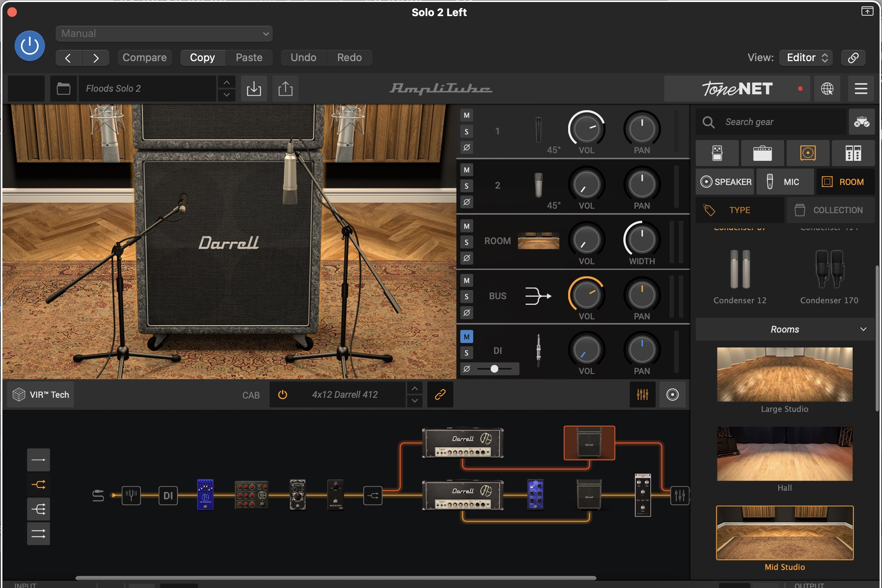This screenshot has height=588, width=882.
Task: Click the tuner icon in signal chain
Action: 131,495
